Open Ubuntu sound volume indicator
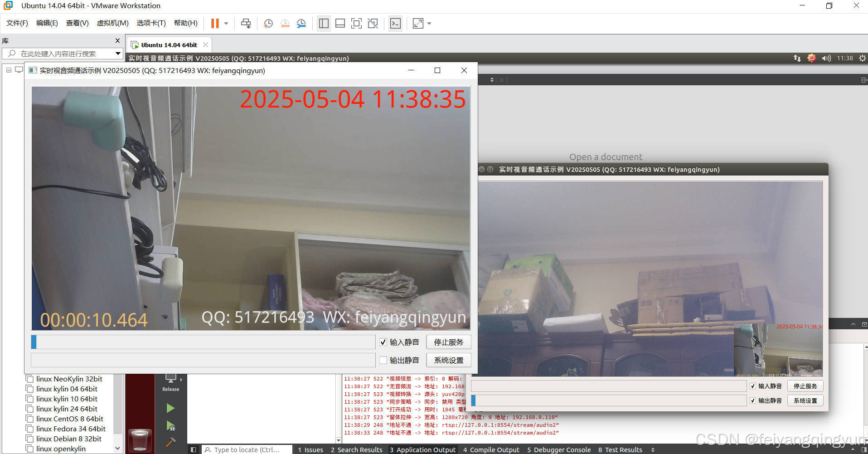Screen dimensions: 868x454 coord(826,58)
